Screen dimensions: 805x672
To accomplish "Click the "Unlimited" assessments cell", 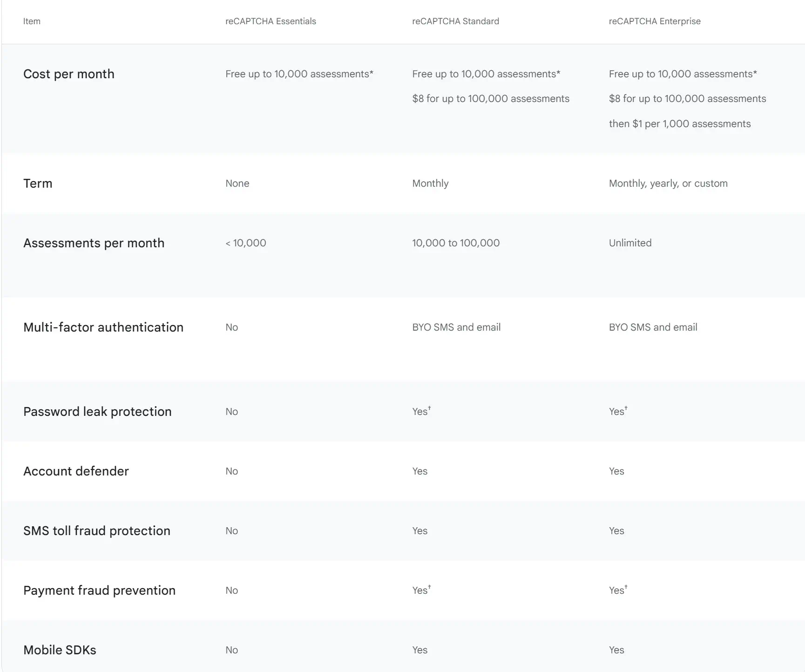I will (630, 243).
